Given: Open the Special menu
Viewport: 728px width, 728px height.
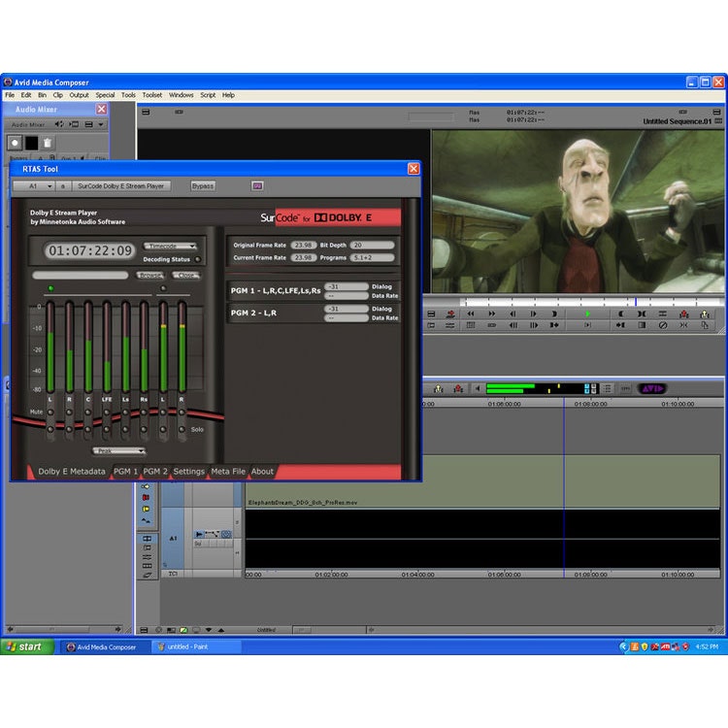Looking at the screenshot, I should coord(106,95).
